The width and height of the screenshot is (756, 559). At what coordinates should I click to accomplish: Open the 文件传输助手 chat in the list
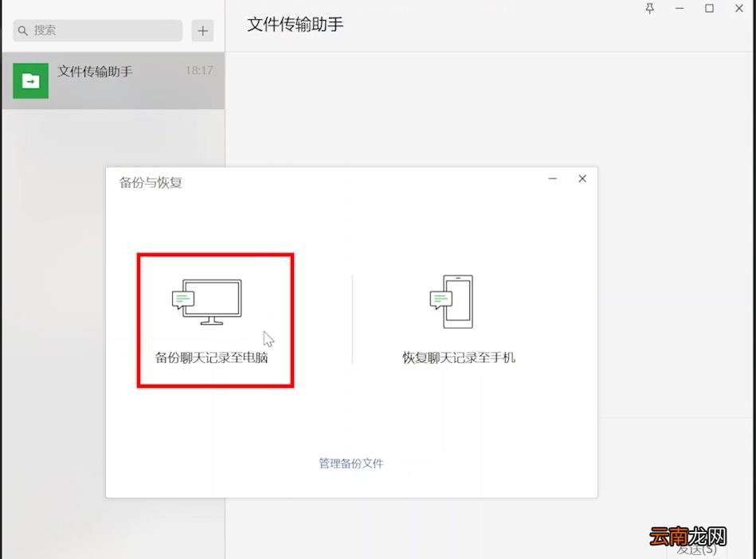click(x=113, y=80)
